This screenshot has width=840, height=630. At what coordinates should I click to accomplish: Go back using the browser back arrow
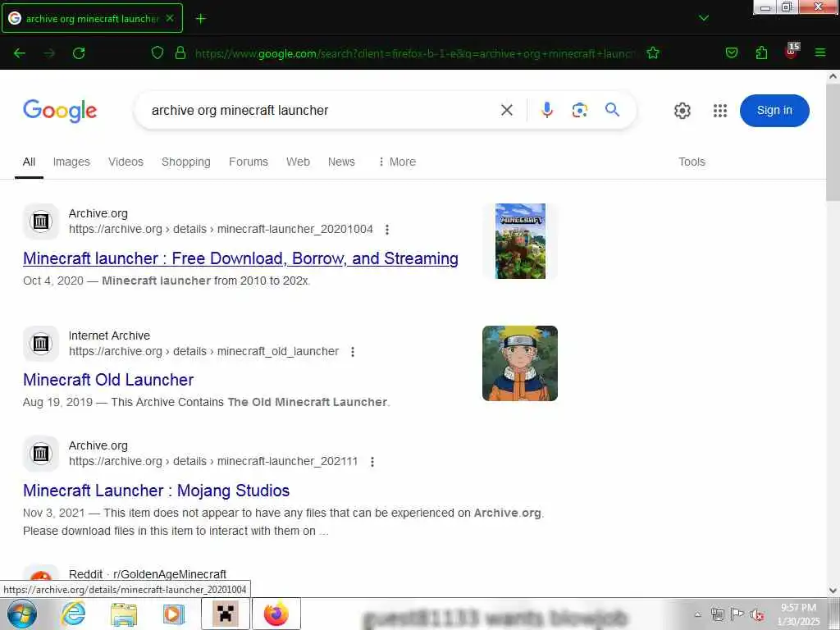tap(20, 53)
